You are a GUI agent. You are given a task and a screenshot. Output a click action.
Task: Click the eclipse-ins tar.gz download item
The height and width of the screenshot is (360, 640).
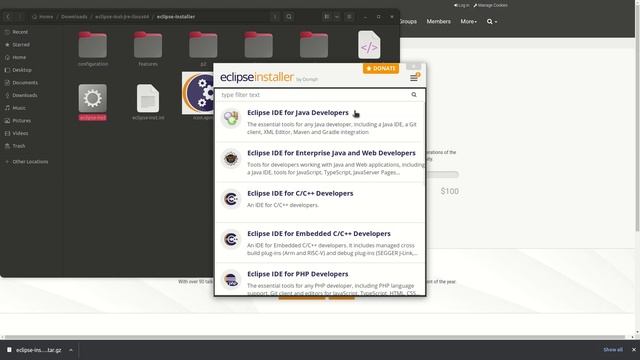pyautogui.click(x=35, y=350)
